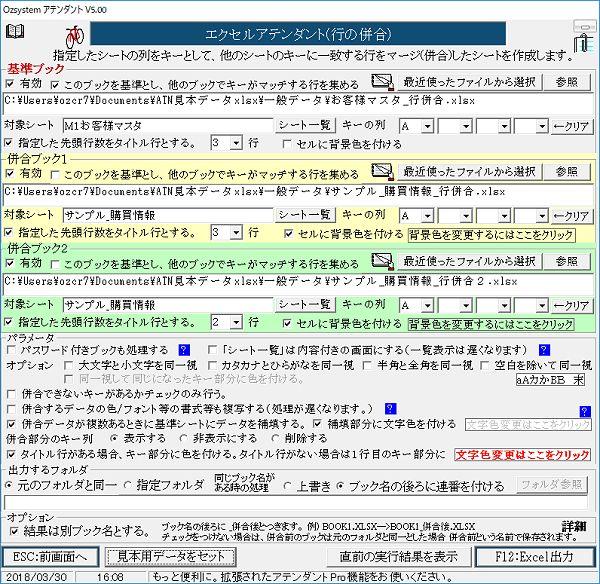Click ESC:前画面へ button
The image size is (600, 584).
click(50, 556)
